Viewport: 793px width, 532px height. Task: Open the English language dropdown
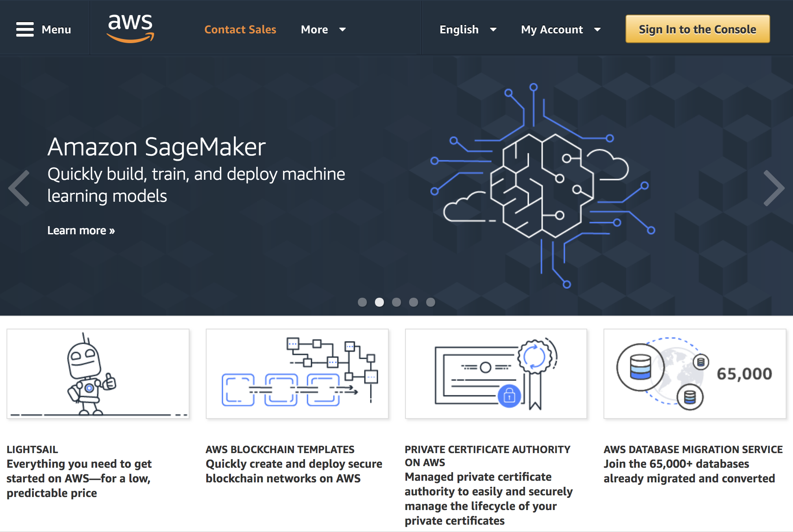tap(468, 29)
